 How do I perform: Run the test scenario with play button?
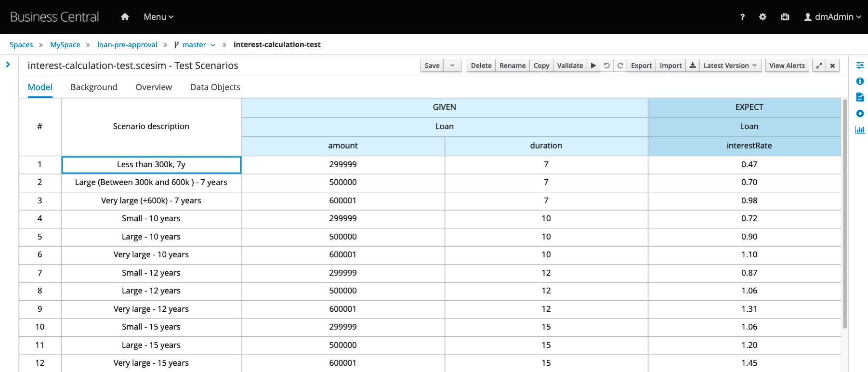[593, 66]
